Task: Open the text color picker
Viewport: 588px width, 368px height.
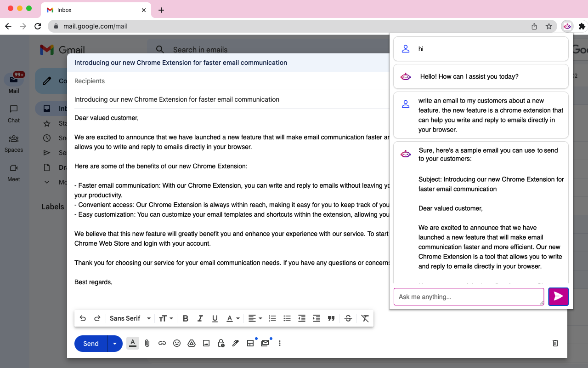Action: (x=231, y=318)
